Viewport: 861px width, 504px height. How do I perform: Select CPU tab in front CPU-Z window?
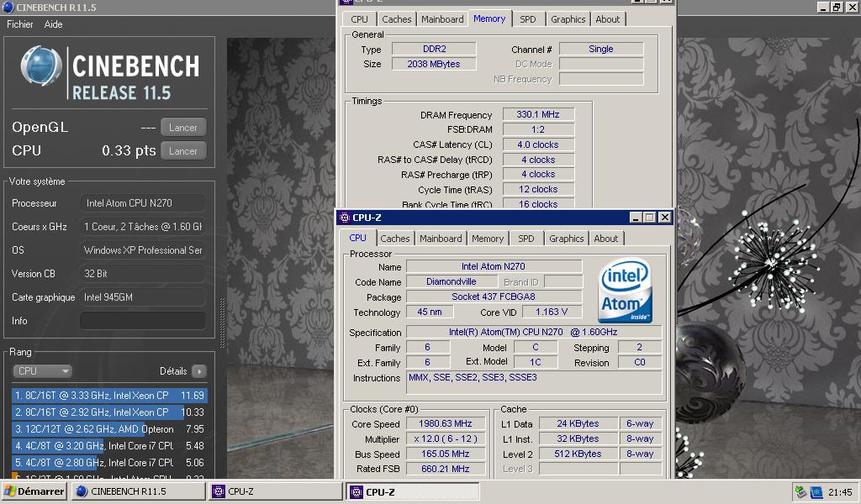(357, 238)
